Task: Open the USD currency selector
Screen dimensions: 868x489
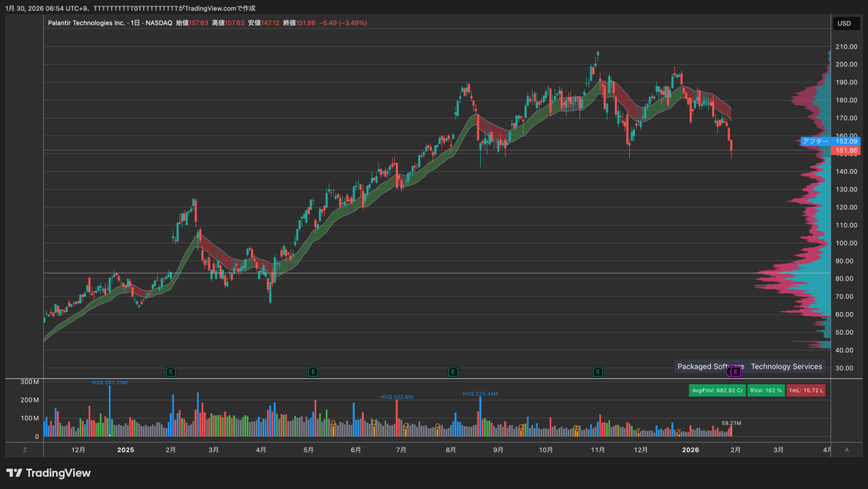Action: coord(844,23)
